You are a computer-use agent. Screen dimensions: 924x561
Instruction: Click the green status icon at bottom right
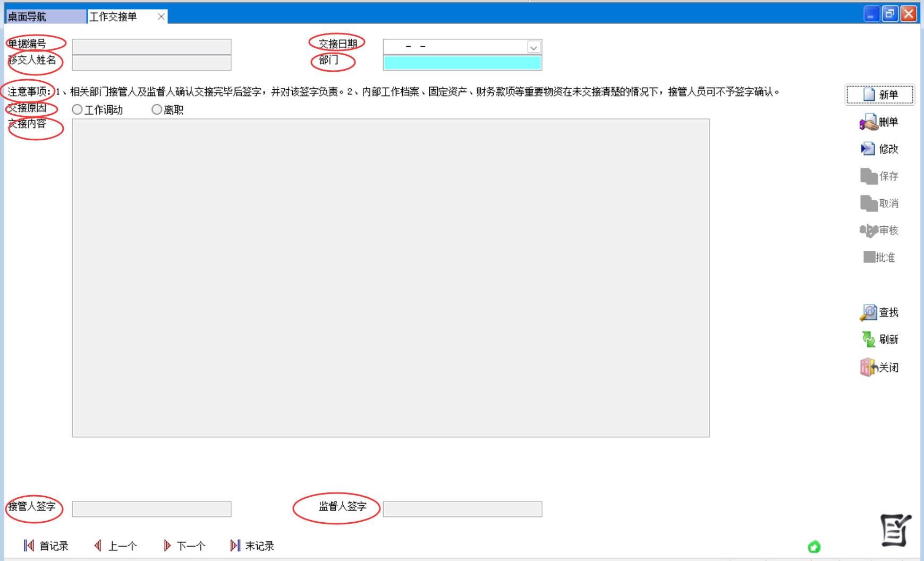[x=813, y=547]
